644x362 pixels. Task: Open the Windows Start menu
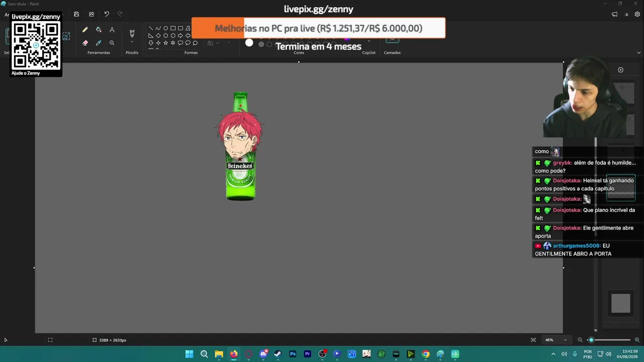[189, 354]
